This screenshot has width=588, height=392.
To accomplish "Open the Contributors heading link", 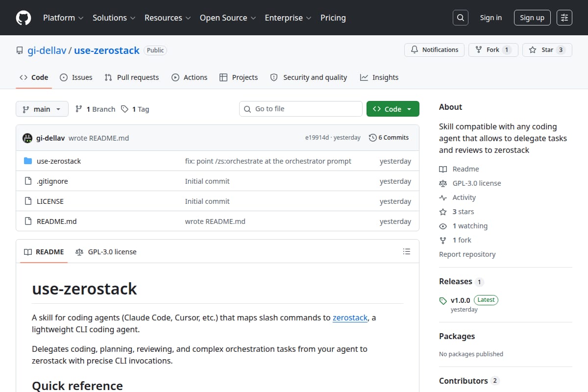I will [469, 381].
